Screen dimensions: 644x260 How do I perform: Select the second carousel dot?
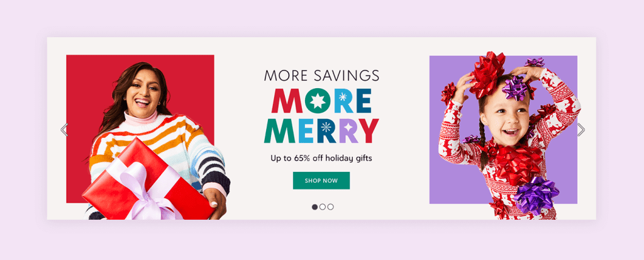coord(323,207)
